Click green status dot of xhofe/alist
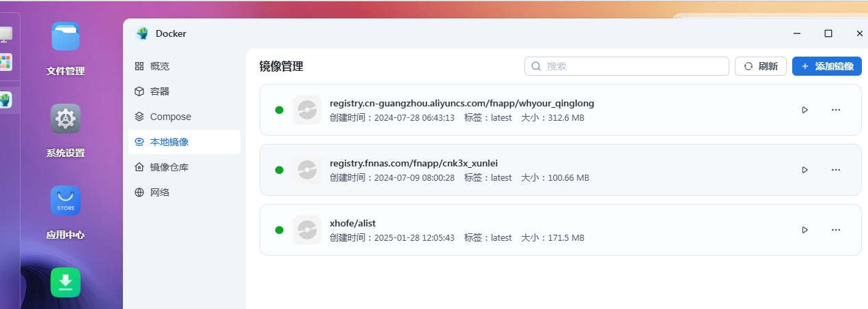 279,230
